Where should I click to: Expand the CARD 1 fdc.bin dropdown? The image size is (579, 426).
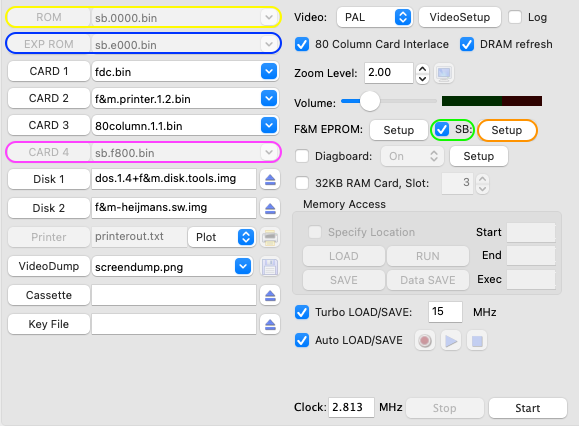pos(269,71)
